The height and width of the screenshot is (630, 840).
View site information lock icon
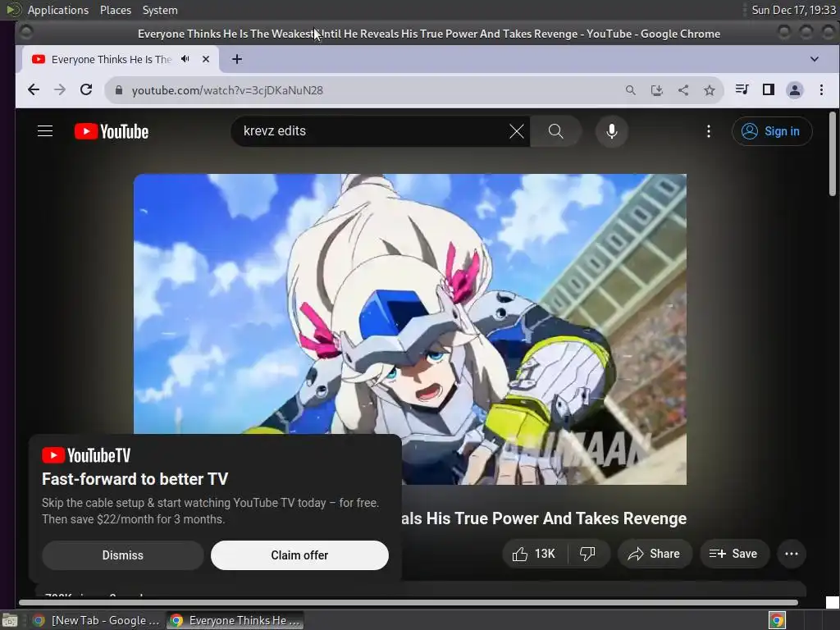coord(119,90)
